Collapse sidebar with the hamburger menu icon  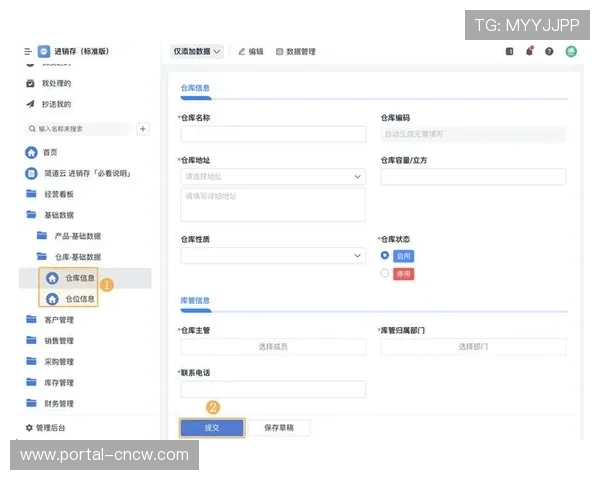point(28,51)
